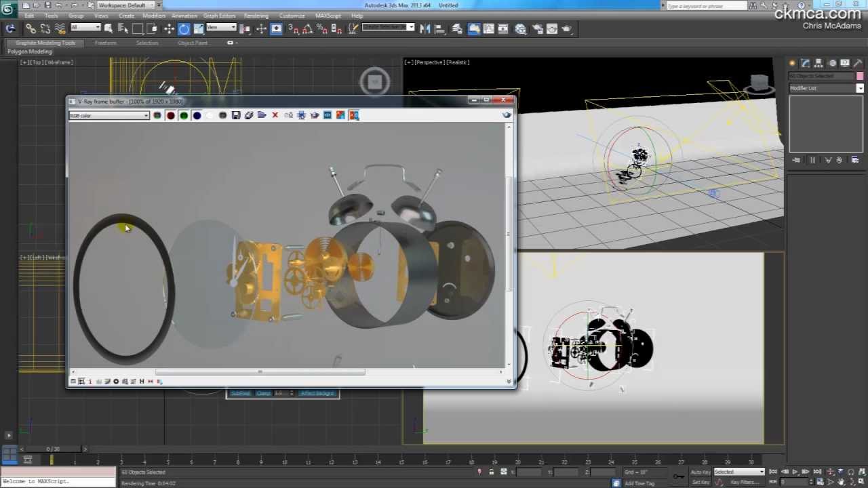
Task: Open the named selection sets dropdown
Action: [388, 27]
